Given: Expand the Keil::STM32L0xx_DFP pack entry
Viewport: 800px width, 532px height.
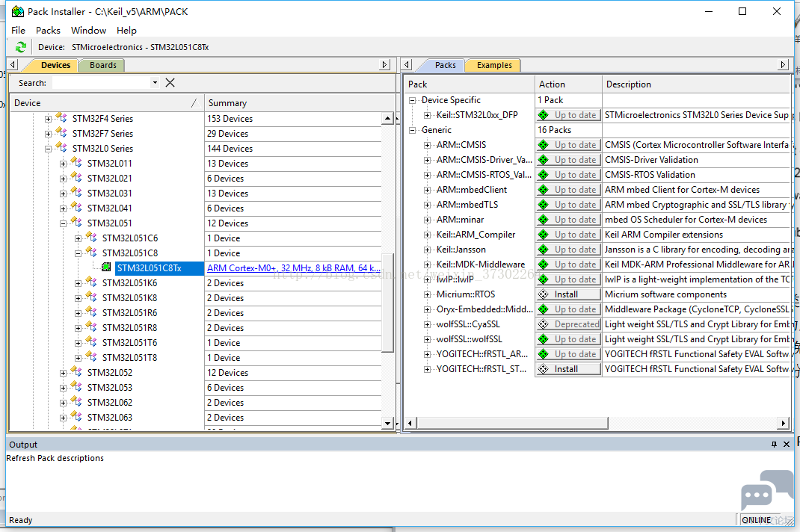Looking at the screenshot, I should tap(427, 115).
